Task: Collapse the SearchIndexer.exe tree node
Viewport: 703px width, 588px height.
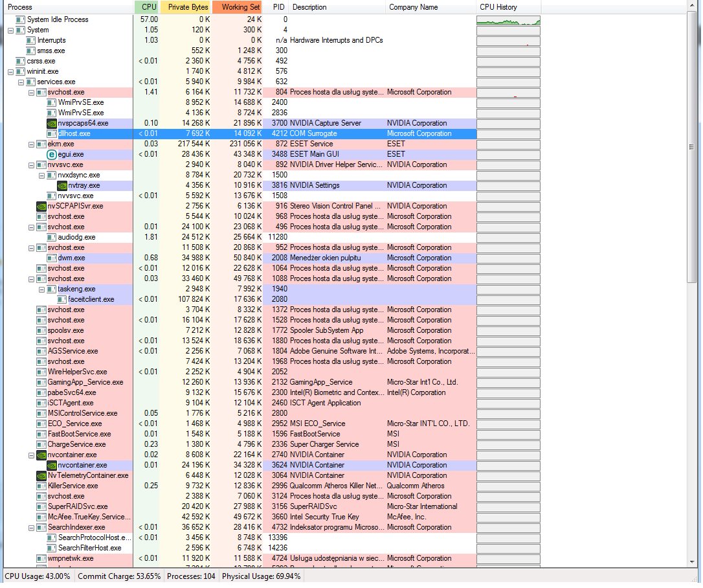Action: coord(31,527)
